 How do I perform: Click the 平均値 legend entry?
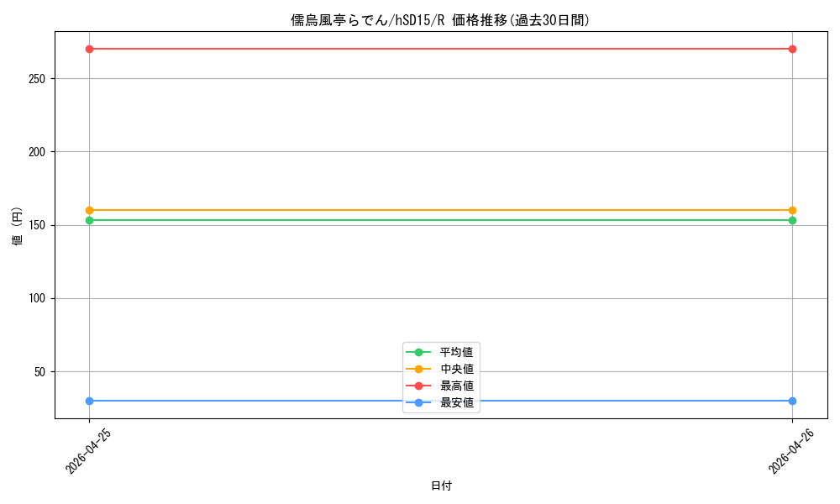tap(440, 352)
